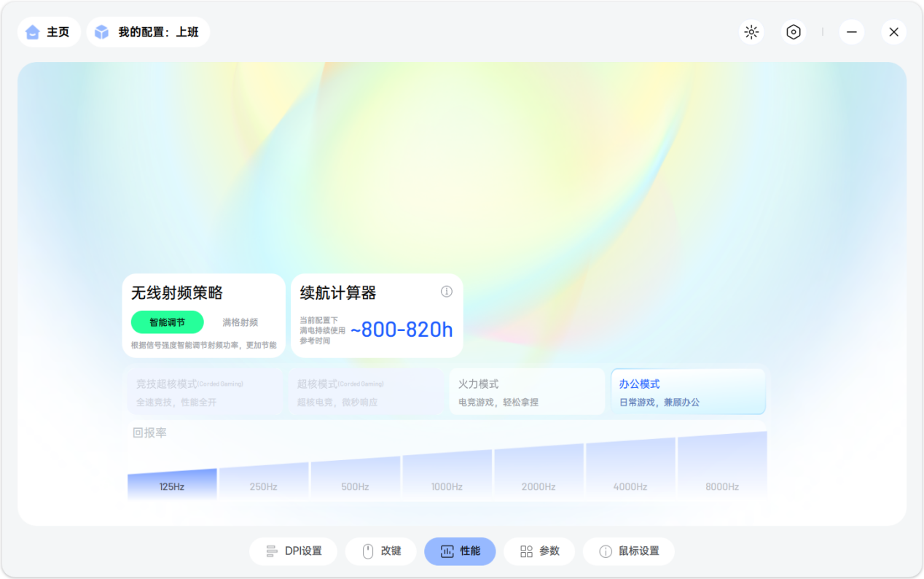Image resolution: width=924 pixels, height=579 pixels.
Task: Switch to the 性能 tab
Action: (x=460, y=551)
